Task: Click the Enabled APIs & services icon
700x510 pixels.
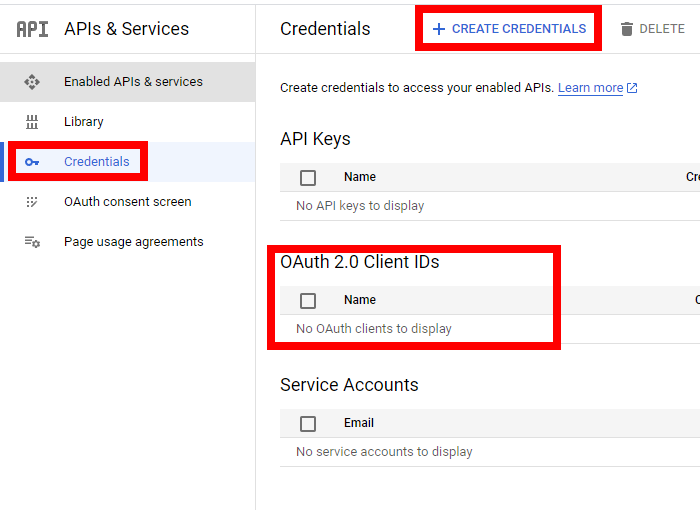Action: [x=32, y=82]
